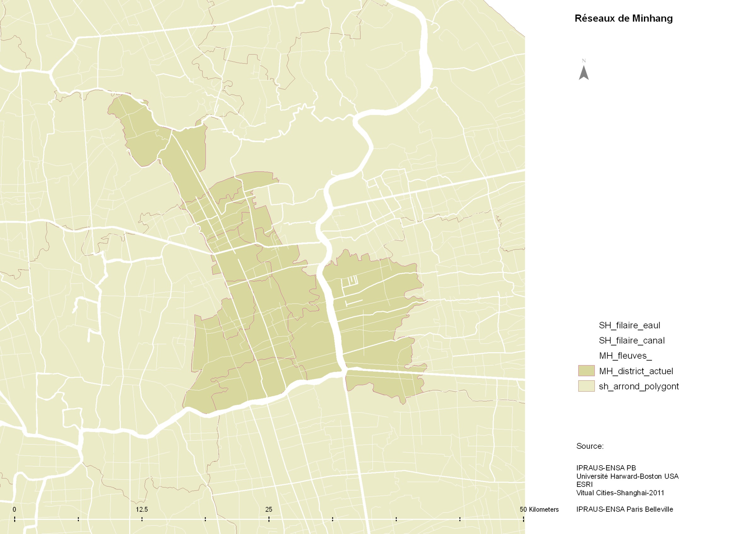Click the MH_district_actuel color swatch
756x534 pixels.
587,371
